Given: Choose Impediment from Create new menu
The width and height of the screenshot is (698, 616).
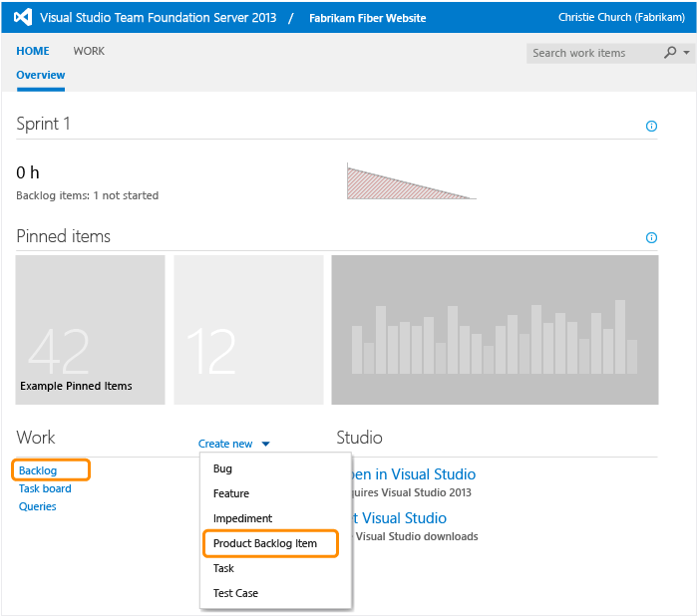Looking at the screenshot, I should [242, 518].
